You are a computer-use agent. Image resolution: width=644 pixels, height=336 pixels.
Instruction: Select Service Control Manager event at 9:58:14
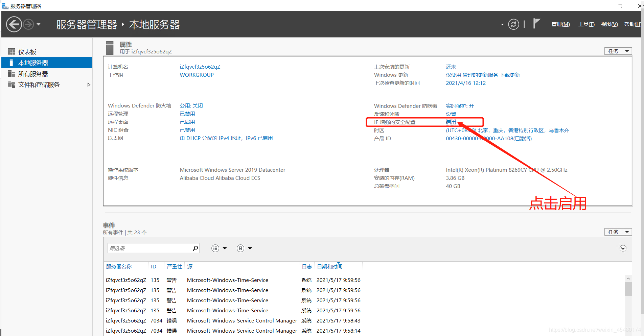[233, 331]
